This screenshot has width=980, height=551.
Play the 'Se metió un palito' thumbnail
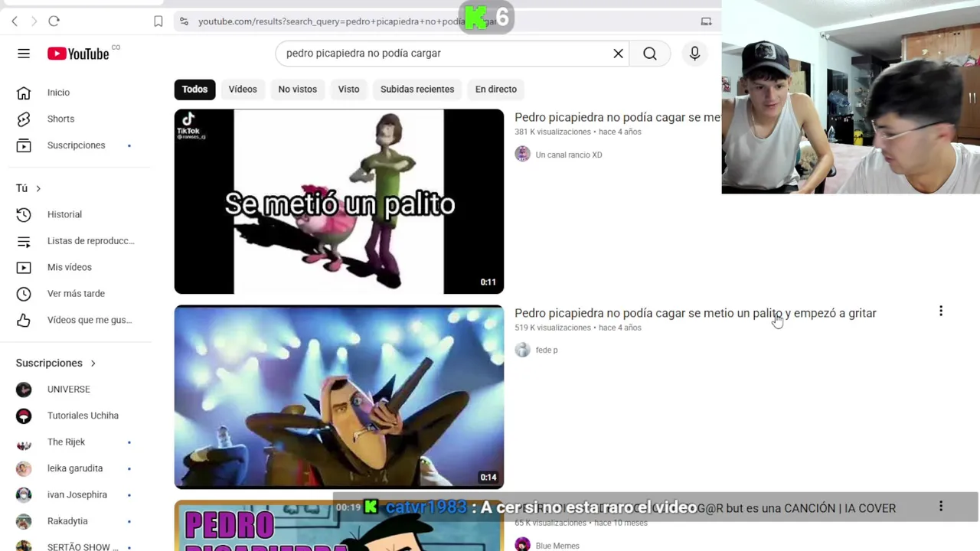(339, 201)
